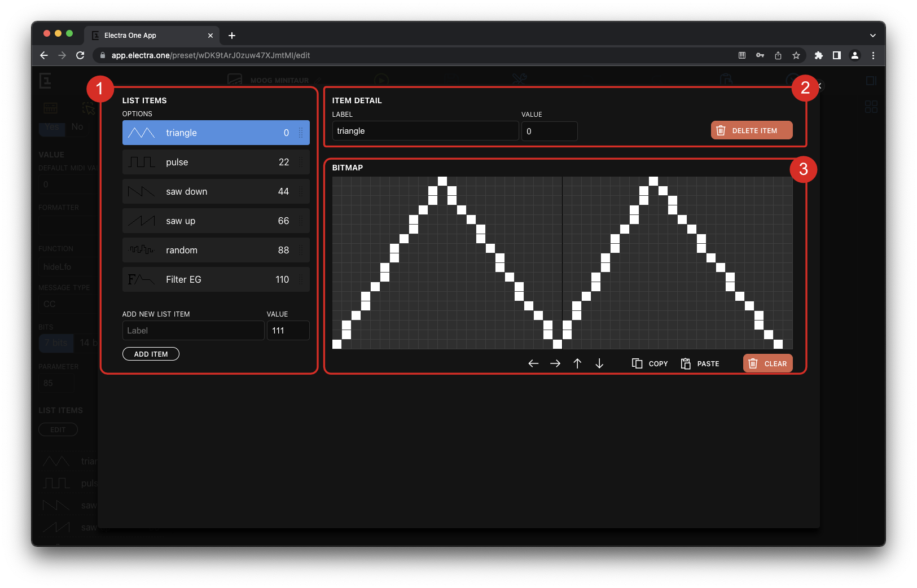Screen dimensions: 917x588
Task: Expand the browser tab list chevron
Action: point(872,35)
